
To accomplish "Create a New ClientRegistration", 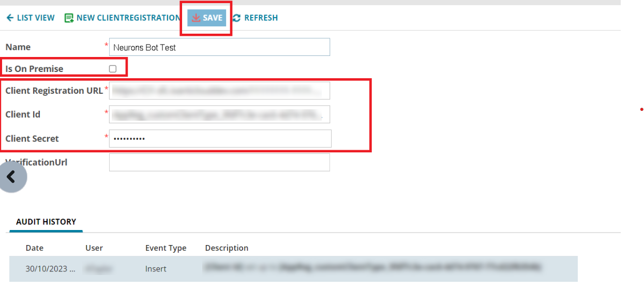I will (x=123, y=18).
